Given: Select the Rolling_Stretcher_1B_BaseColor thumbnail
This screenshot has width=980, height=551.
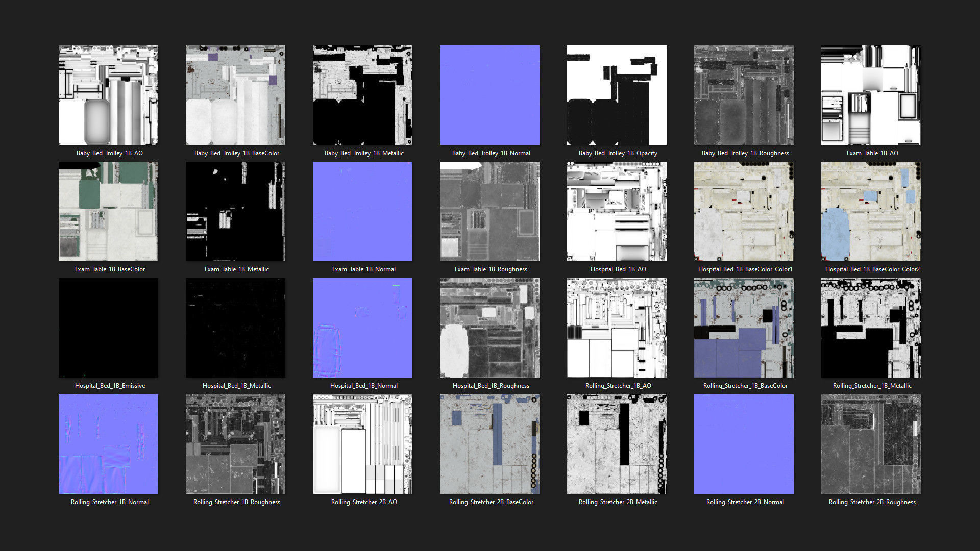Looking at the screenshot, I should (744, 328).
